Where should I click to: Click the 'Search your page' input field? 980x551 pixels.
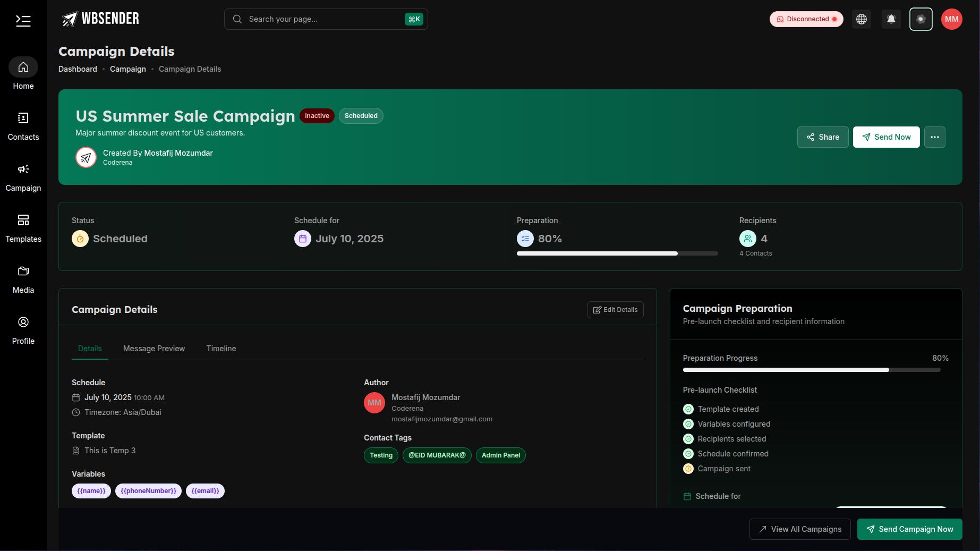pyautogui.click(x=325, y=19)
